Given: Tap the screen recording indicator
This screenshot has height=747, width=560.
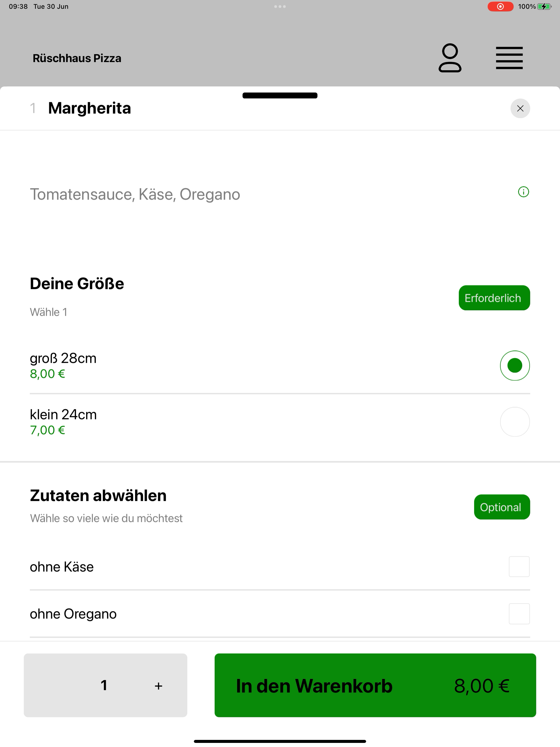Looking at the screenshot, I should (x=500, y=6).
